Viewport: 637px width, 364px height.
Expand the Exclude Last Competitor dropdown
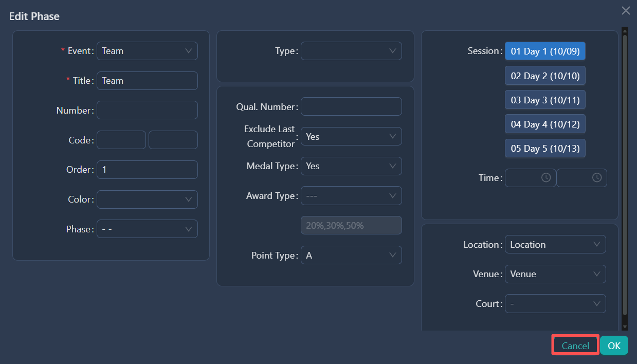click(x=351, y=137)
